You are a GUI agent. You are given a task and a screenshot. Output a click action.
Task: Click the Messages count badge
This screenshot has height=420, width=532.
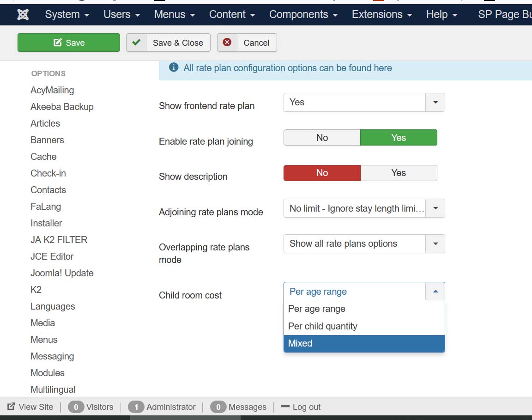218,407
